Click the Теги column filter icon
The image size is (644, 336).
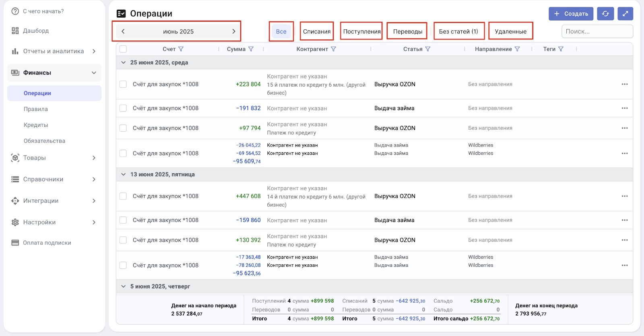(x=561, y=49)
